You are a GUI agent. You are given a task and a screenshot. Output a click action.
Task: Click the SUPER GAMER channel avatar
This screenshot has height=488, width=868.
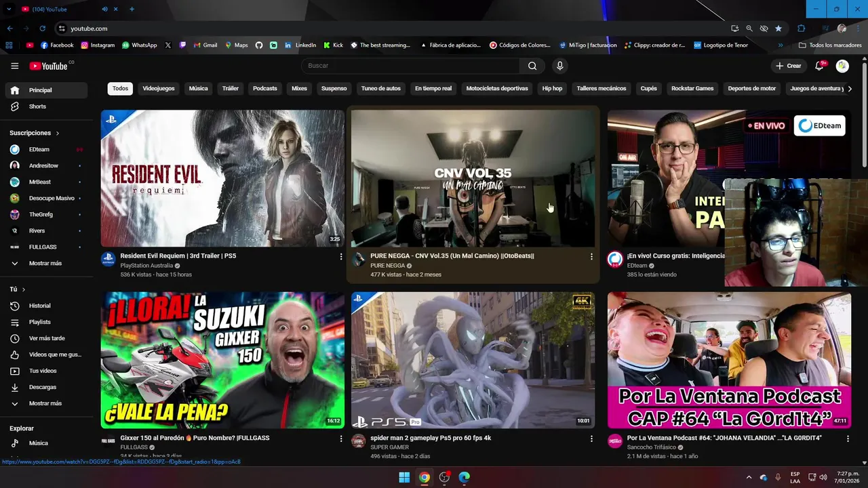pyautogui.click(x=359, y=441)
